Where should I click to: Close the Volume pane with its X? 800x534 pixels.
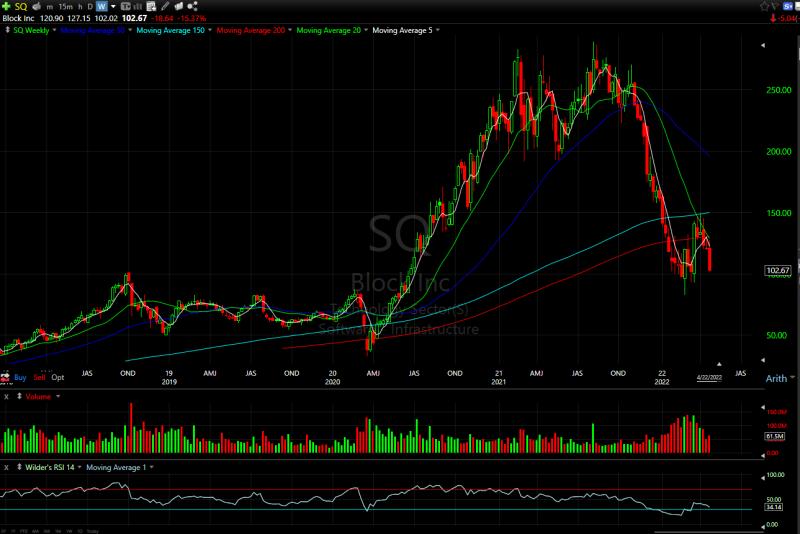pyautogui.click(x=7, y=396)
